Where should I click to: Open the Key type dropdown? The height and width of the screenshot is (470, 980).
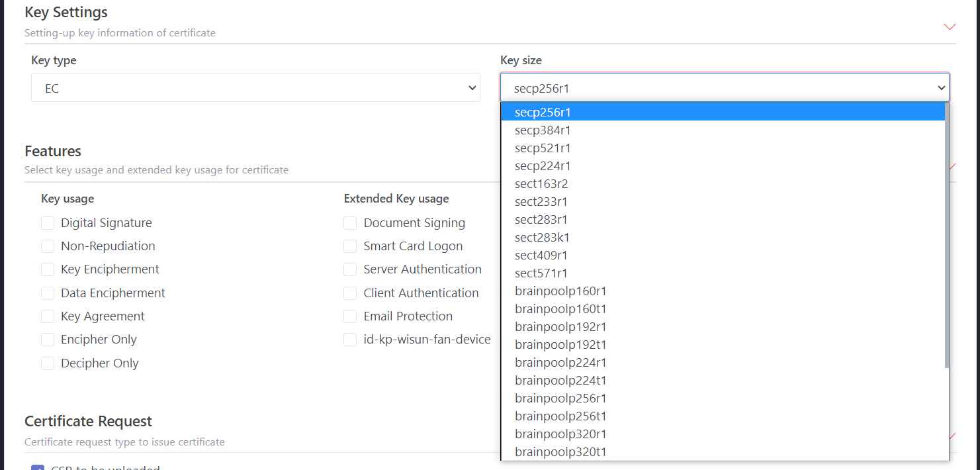coord(255,87)
